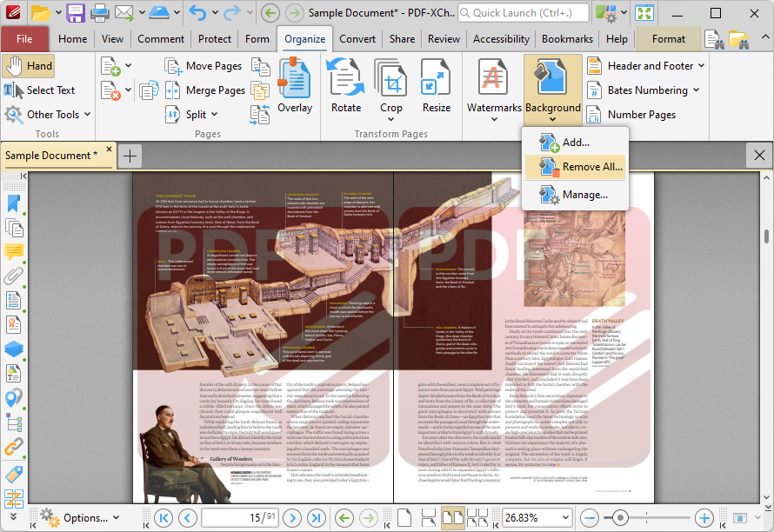Open Other Tools dropdown
This screenshot has height=532, width=774.
pos(47,114)
